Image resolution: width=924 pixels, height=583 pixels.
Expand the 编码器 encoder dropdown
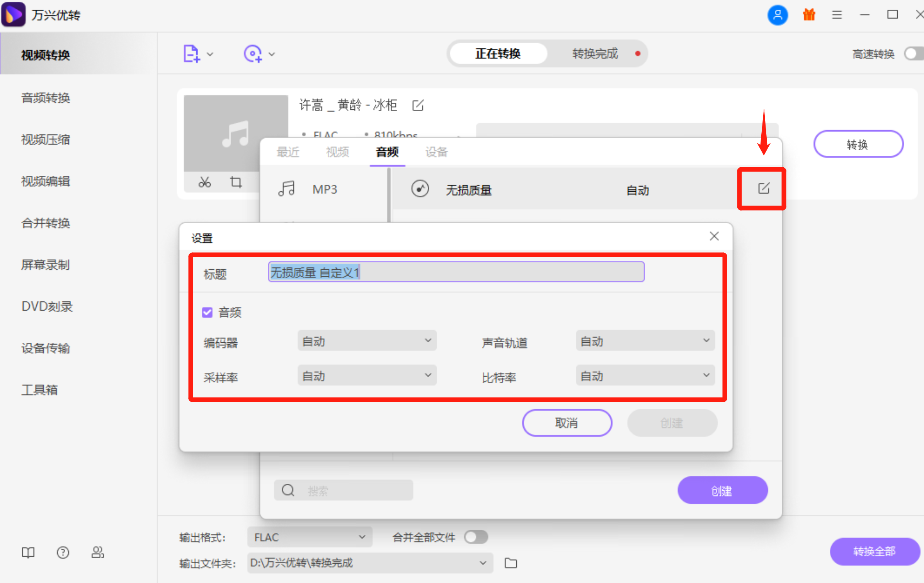coord(366,340)
